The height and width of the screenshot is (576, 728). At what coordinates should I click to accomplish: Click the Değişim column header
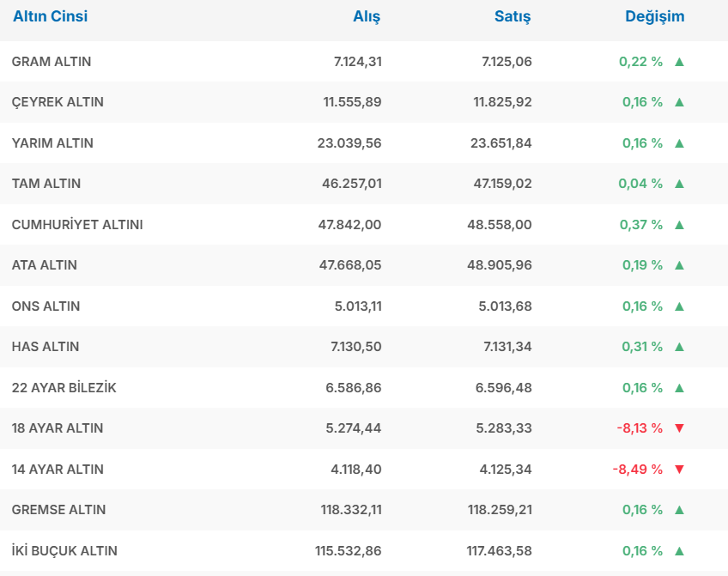pyautogui.click(x=654, y=16)
